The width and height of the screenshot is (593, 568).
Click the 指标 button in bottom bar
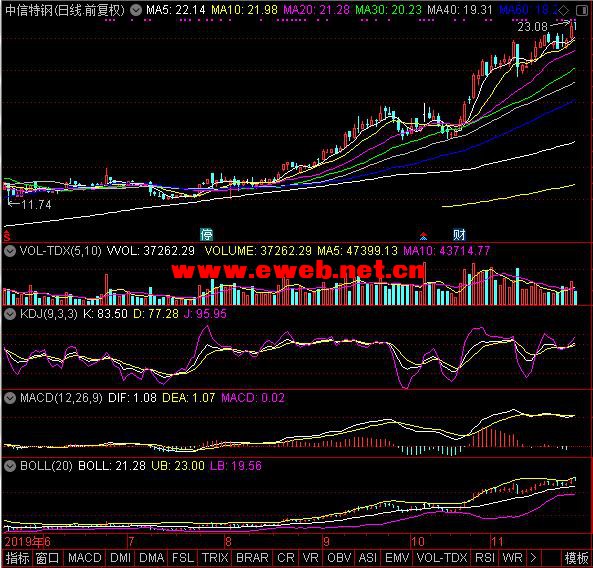[17, 557]
